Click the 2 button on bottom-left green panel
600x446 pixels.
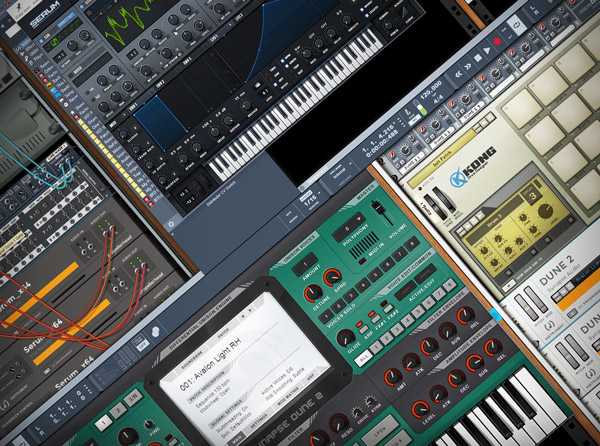pyautogui.click(x=118, y=411)
